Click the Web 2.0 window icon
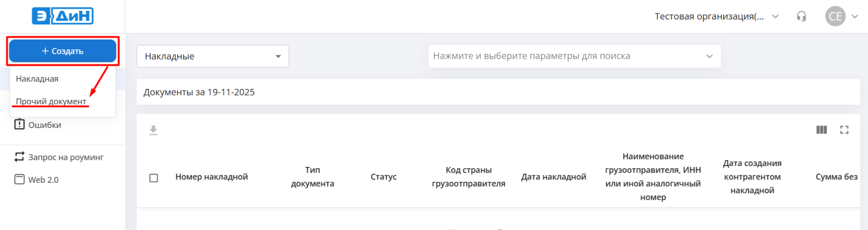This screenshot has width=868, height=230. coord(20,180)
